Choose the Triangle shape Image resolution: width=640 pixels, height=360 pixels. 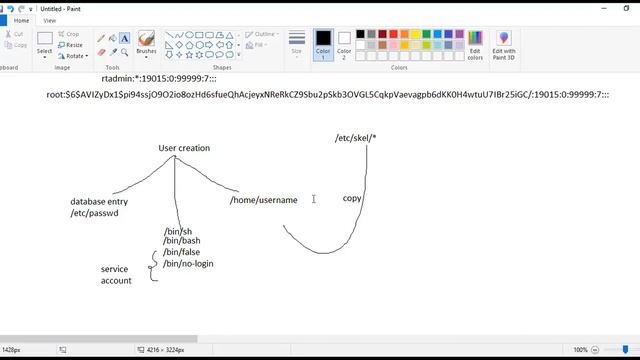[x=229, y=35]
